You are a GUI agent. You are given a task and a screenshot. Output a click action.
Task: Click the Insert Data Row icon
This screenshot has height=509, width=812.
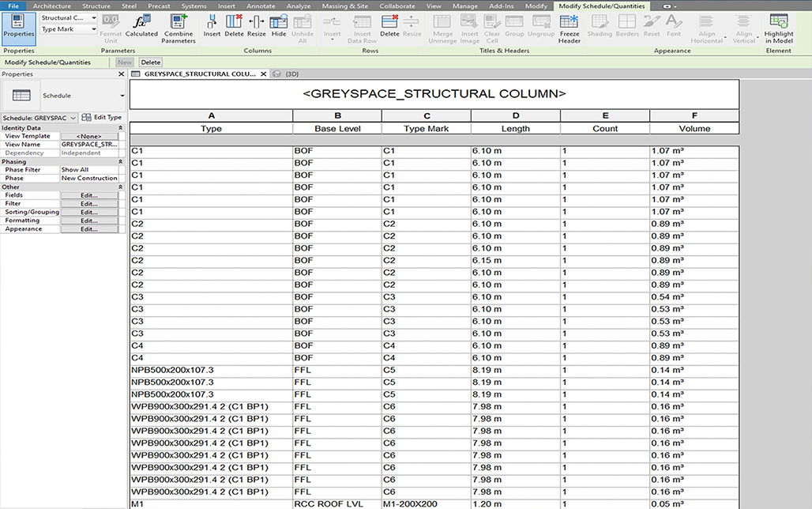pyautogui.click(x=362, y=28)
